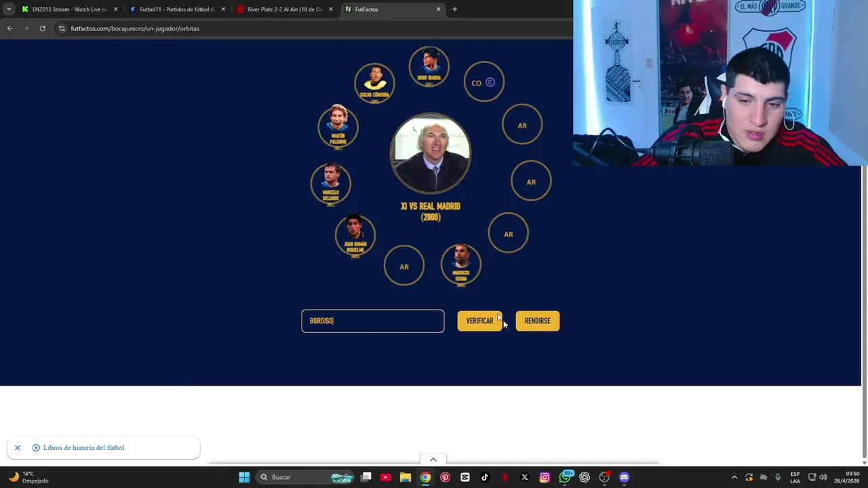Select the Oscar Córdoba player circle
The width and height of the screenshot is (868, 488).
pyautogui.click(x=374, y=83)
